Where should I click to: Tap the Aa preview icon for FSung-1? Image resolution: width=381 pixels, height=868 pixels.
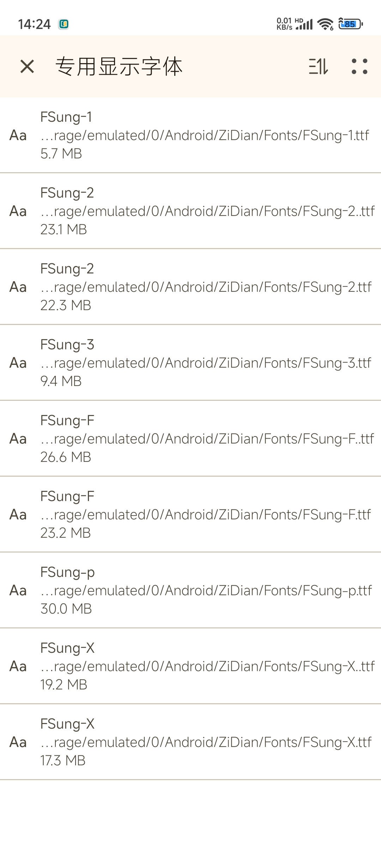[18, 135]
